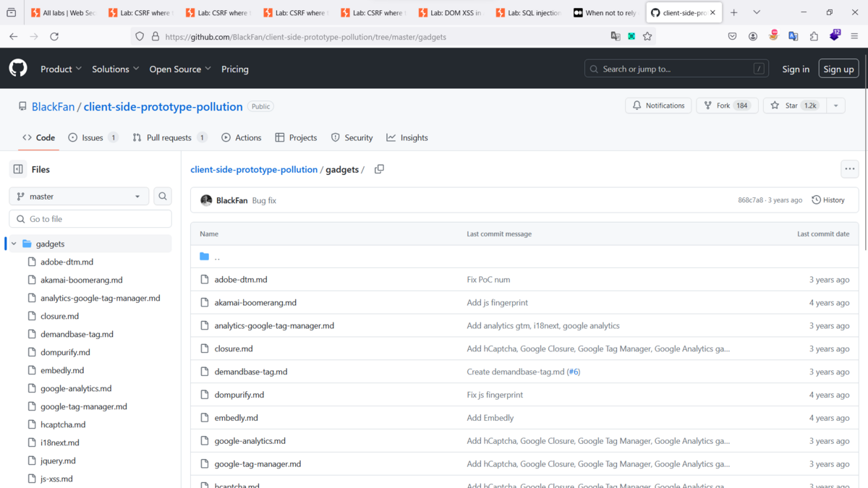Viewport: 868px width, 488px height.
Task: Switch to the Code tab
Action: coord(38,137)
